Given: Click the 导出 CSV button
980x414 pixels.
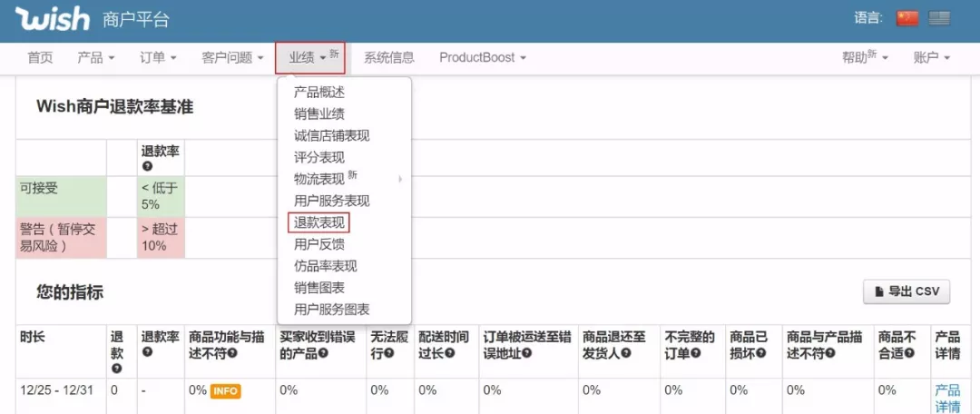Looking at the screenshot, I should 906,291.
